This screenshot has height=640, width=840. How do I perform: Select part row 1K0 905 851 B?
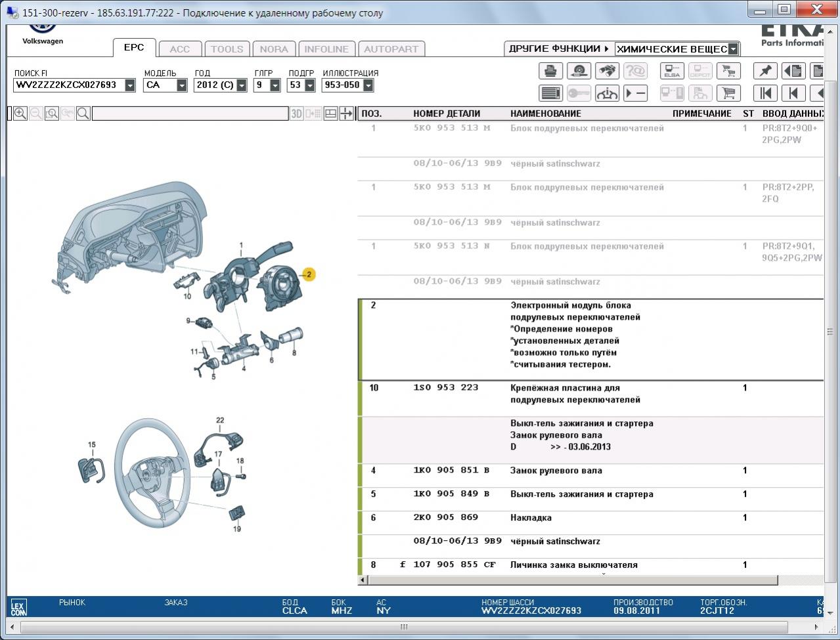(x=452, y=471)
